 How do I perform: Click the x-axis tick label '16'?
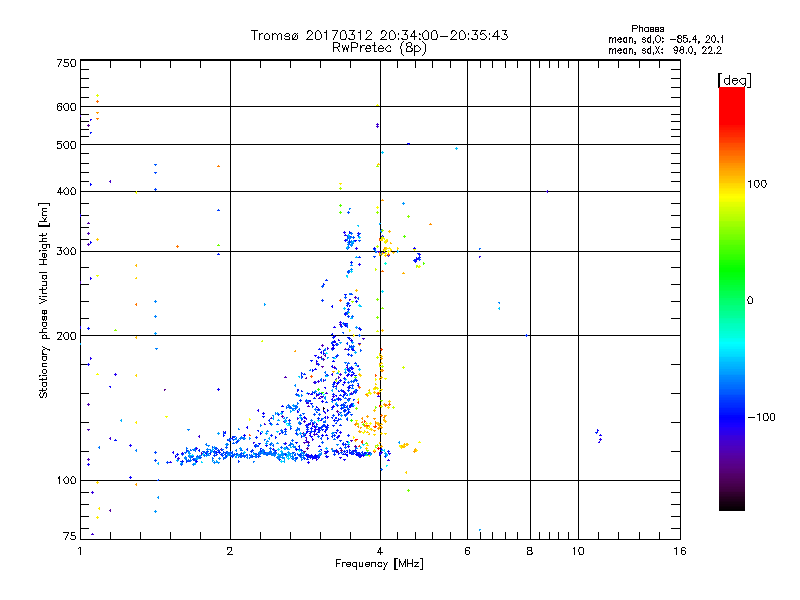coord(680,551)
